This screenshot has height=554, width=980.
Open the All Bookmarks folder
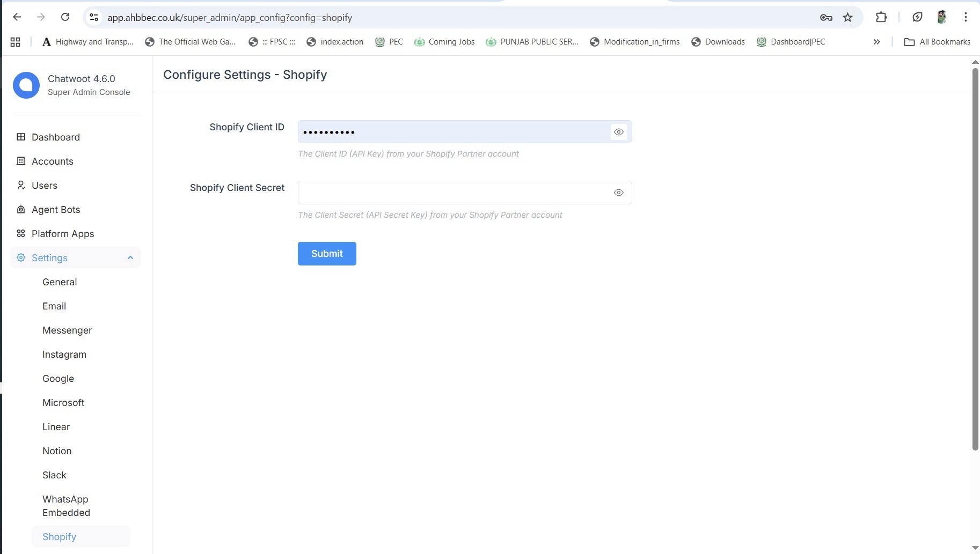click(937, 42)
